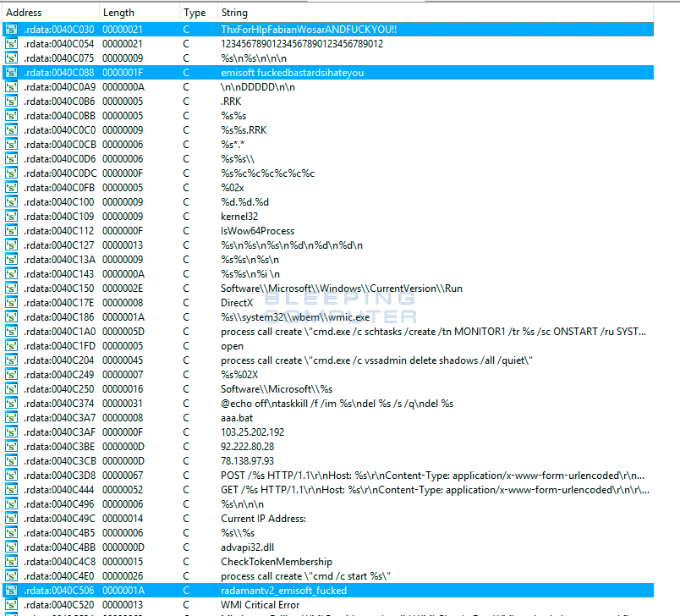Select the CheckTokenMembership string
The image size is (680, 616).
[x=277, y=562]
